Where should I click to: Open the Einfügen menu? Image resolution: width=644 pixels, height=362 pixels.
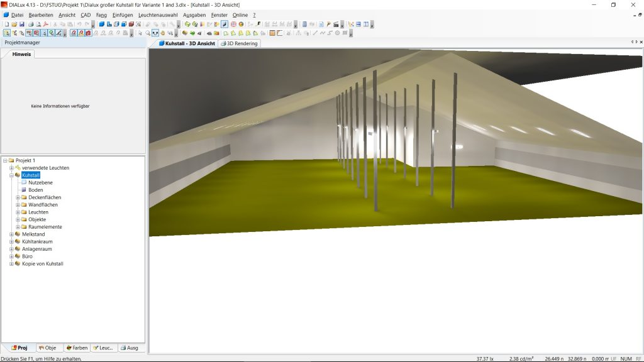tap(123, 15)
